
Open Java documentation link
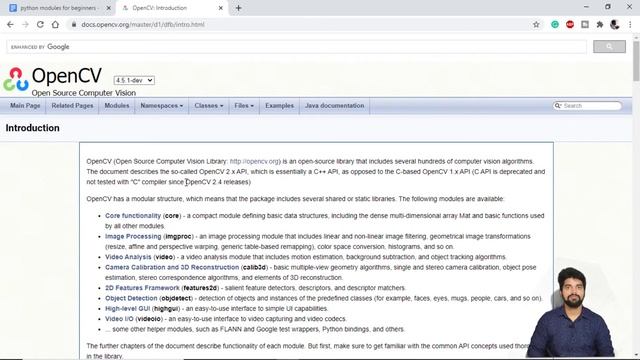click(x=334, y=106)
